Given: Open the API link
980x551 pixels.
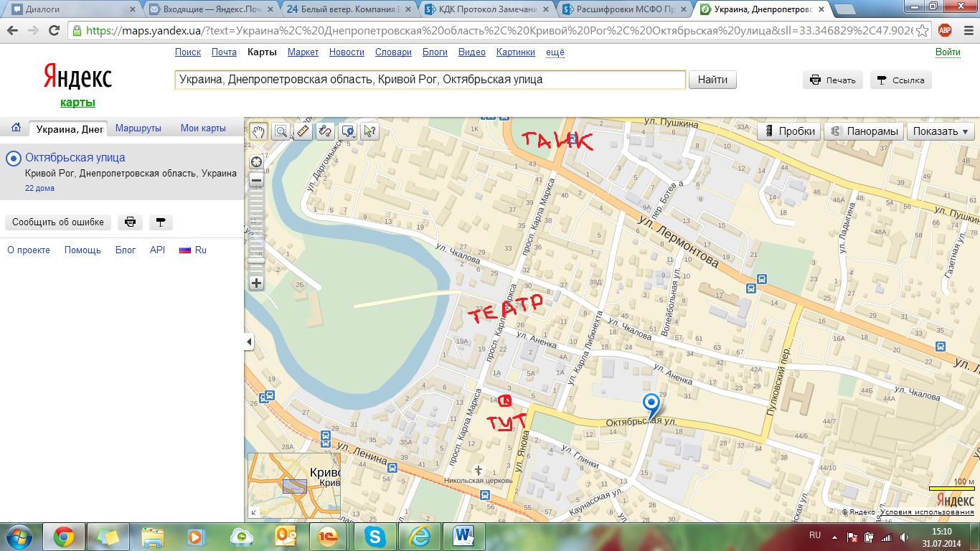Looking at the screenshot, I should pyautogui.click(x=157, y=250).
